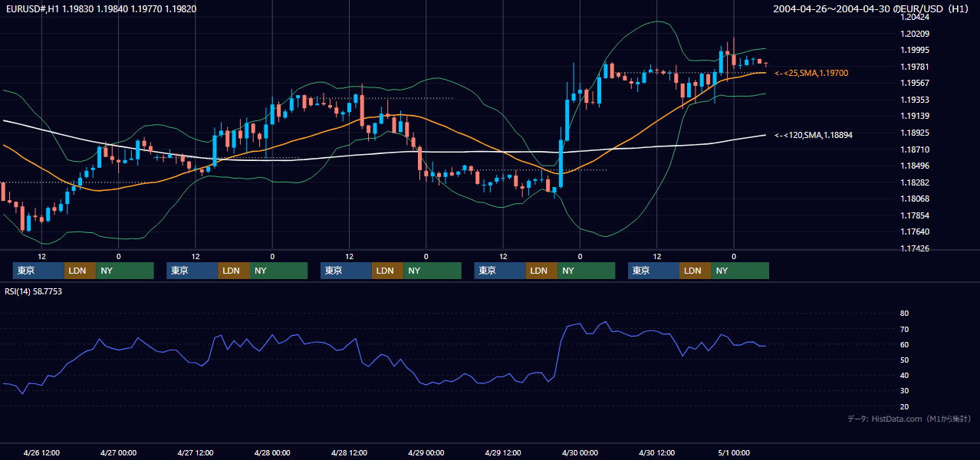Pick RSI axis level 30
Screen dimensions: 980x460
coord(904,390)
